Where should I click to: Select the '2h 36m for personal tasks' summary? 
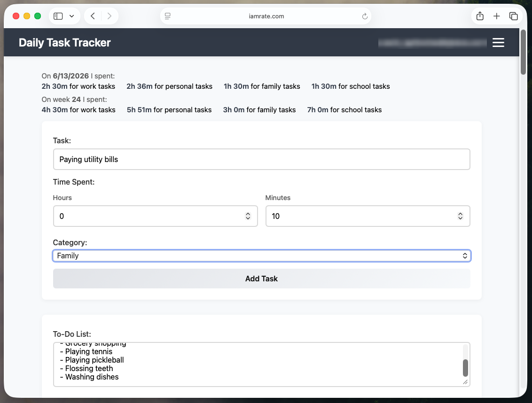169,86
